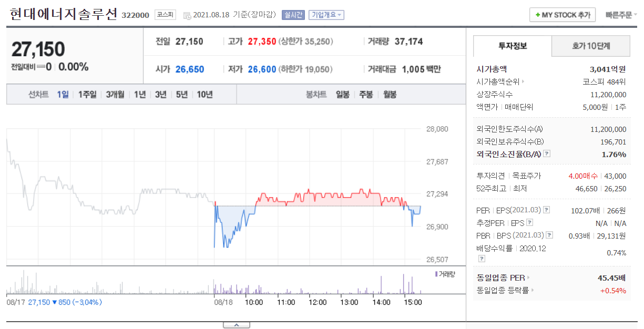Select 1일 line chart period

point(63,95)
